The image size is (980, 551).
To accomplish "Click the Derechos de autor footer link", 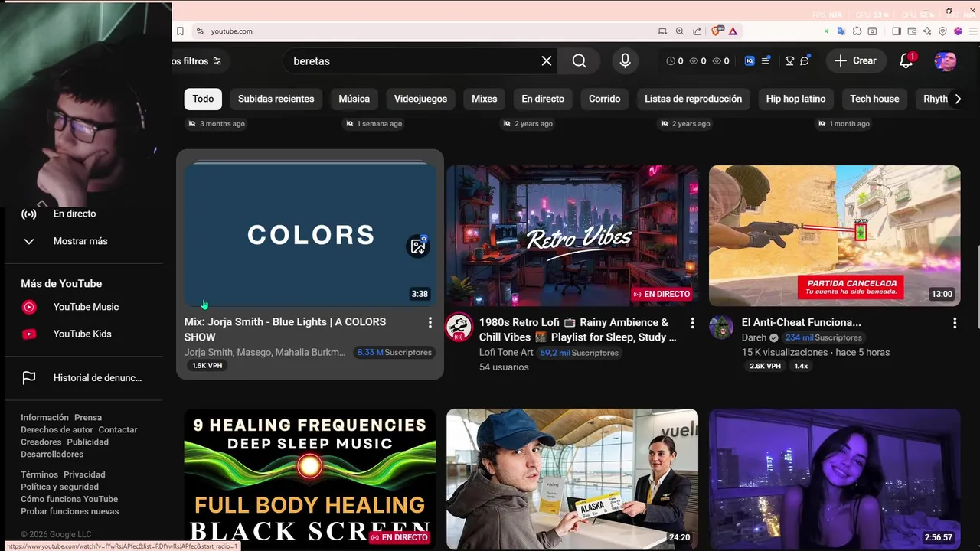I will pos(57,430).
